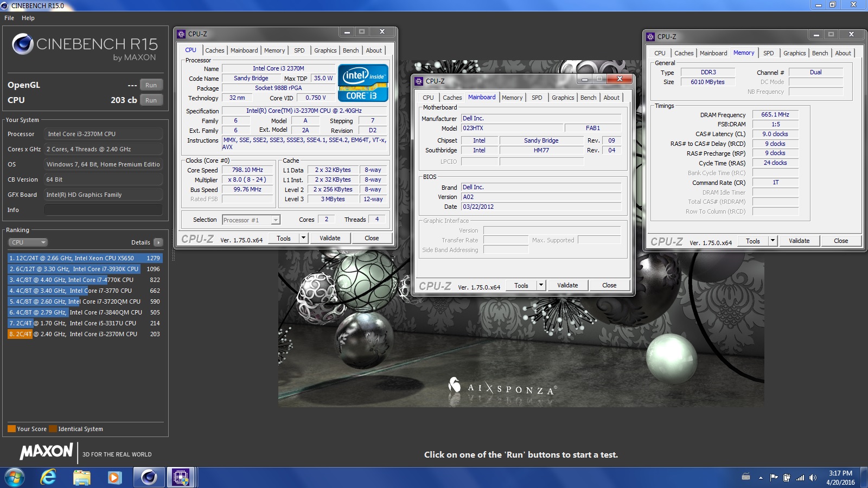Screen dimensions: 868x488
Task: Show hidden tray icons arrow
Action: [x=761, y=478]
